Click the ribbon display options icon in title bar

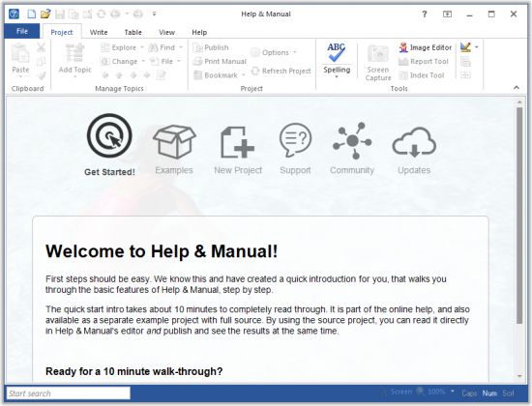(x=447, y=14)
